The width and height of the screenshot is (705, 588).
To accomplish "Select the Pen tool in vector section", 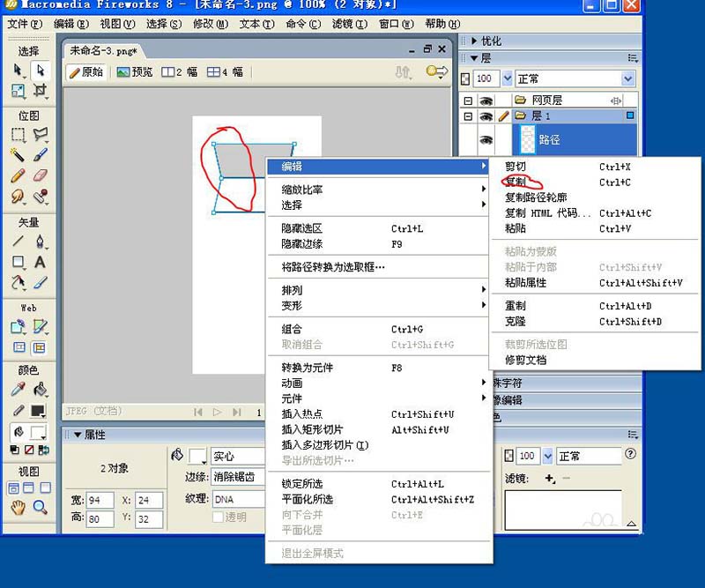I will click(x=41, y=242).
